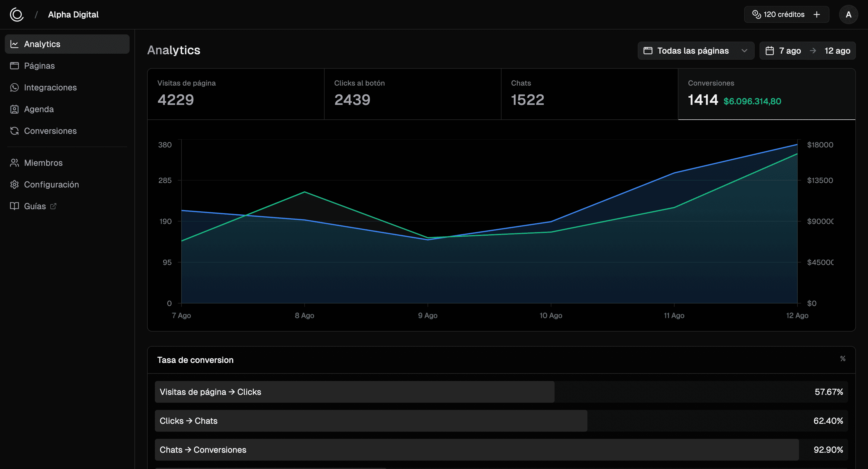This screenshot has height=469, width=868.
Task: Select the Visitas de página metric tab
Action: 235,94
